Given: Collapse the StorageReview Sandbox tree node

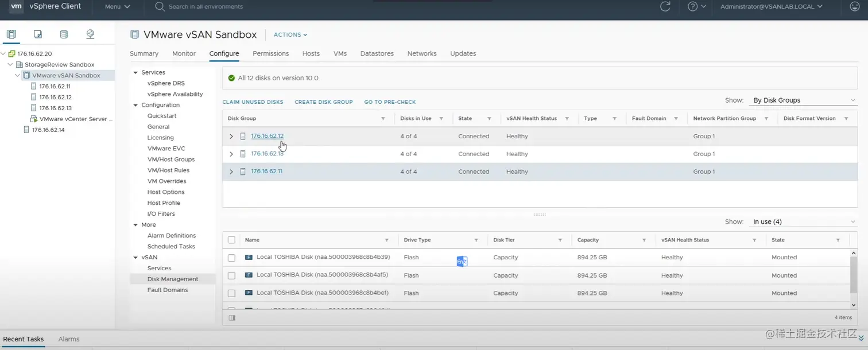Looking at the screenshot, I should pos(10,65).
